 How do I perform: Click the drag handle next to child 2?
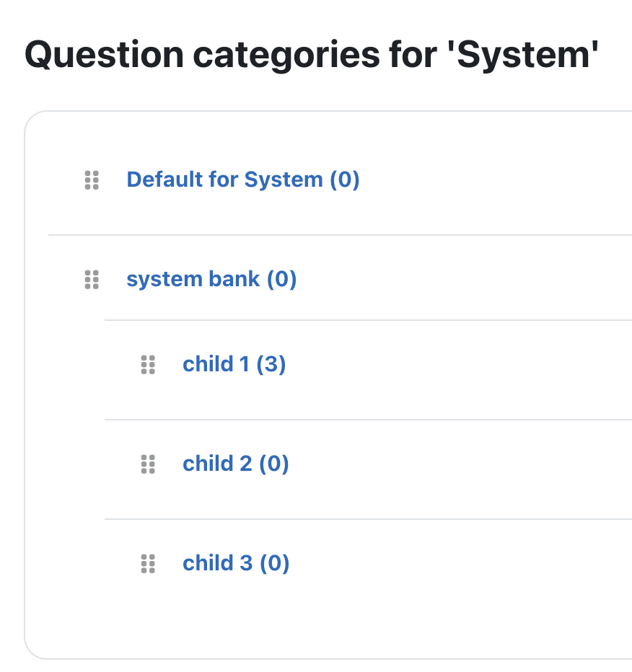click(148, 464)
